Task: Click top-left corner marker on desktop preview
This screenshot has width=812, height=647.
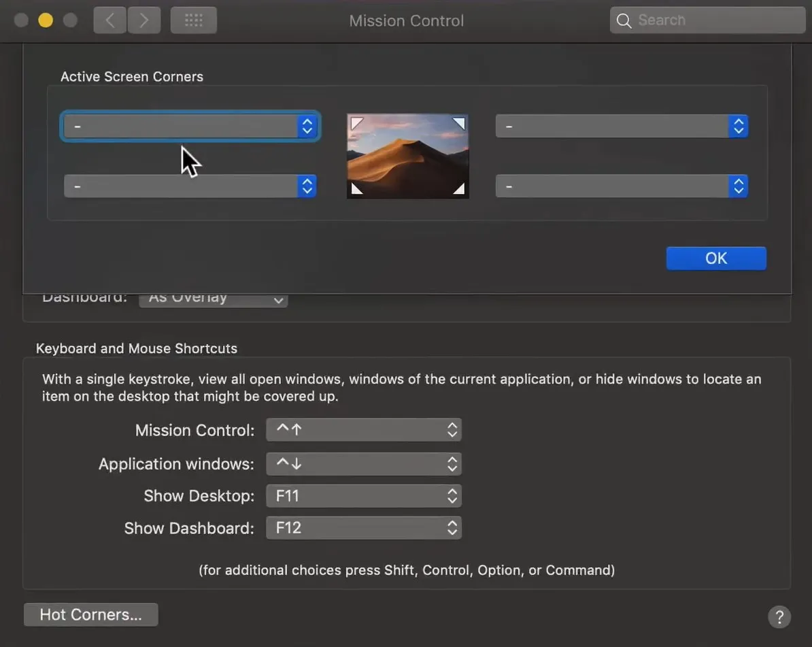Action: (x=356, y=123)
